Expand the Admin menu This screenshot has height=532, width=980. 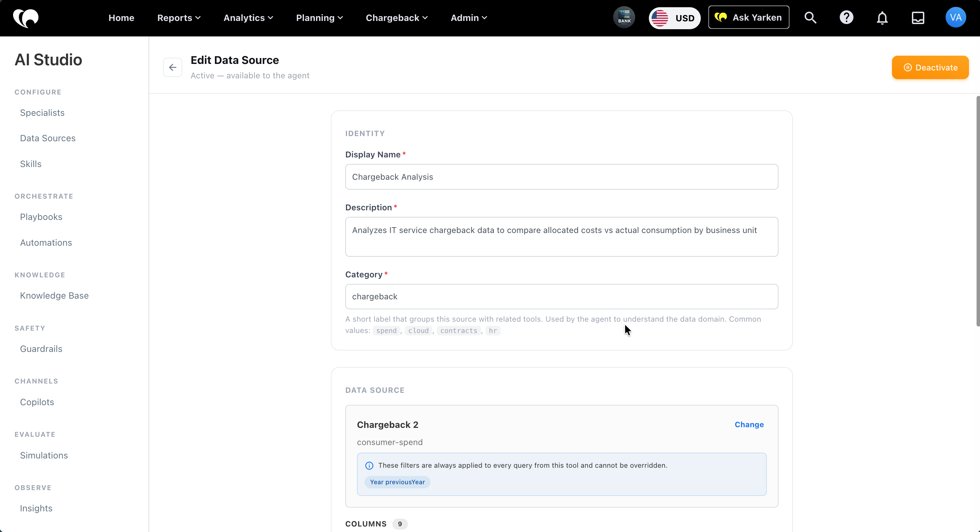[x=469, y=18]
